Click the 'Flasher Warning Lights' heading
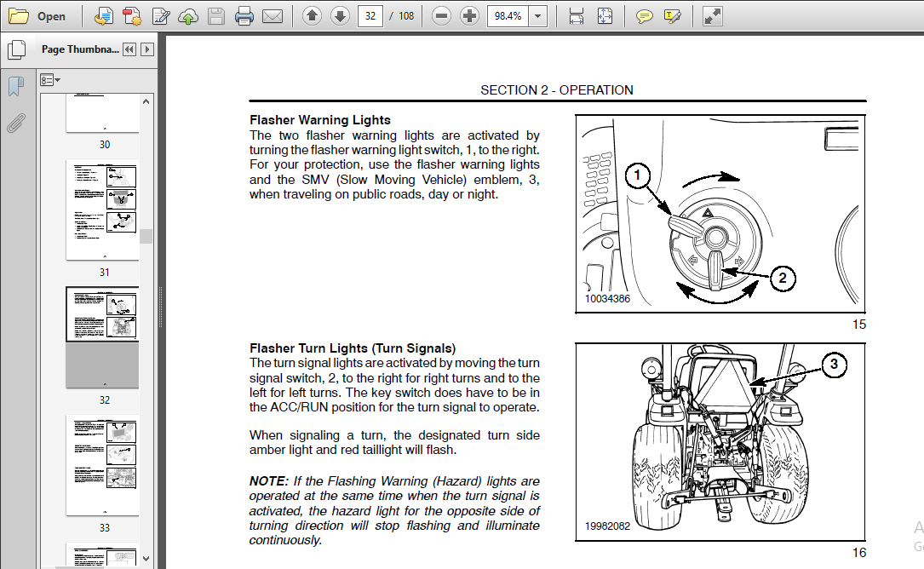924x569 pixels. [320, 120]
